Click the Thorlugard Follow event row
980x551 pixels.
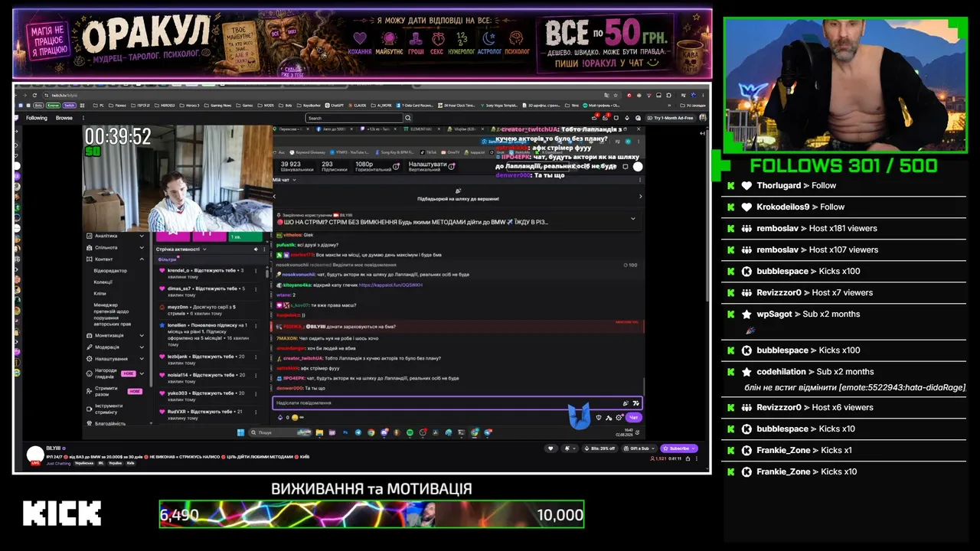pyautogui.click(x=843, y=186)
